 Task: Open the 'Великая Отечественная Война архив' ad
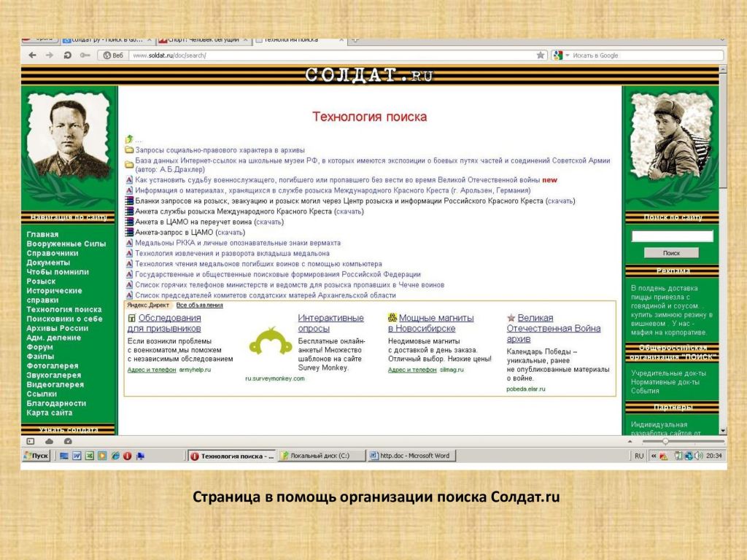[554, 328]
